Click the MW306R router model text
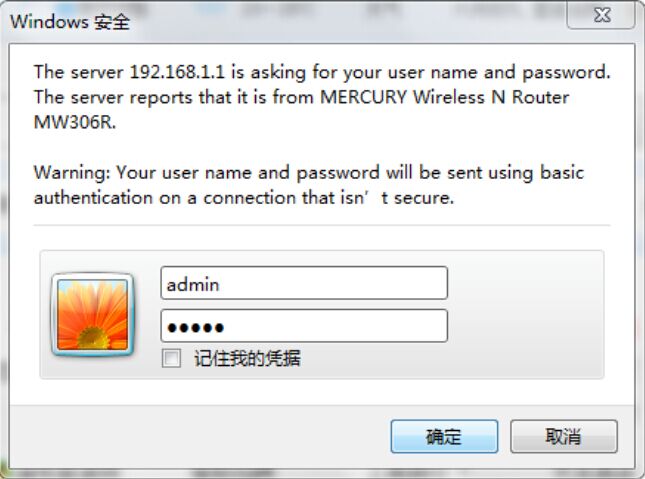645x479 pixels. [x=74, y=122]
